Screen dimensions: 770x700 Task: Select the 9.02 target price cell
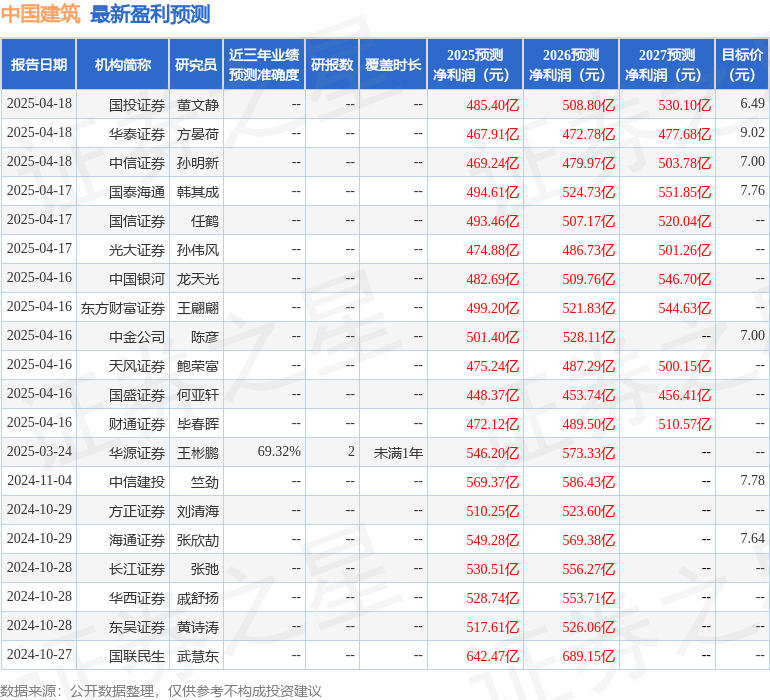(752, 133)
